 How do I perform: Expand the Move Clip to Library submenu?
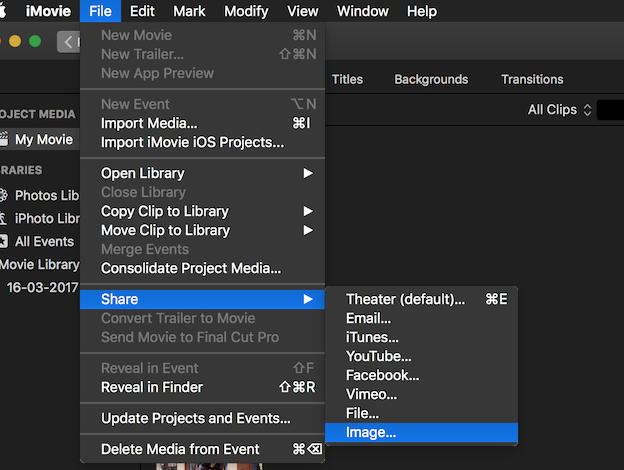[x=202, y=230]
